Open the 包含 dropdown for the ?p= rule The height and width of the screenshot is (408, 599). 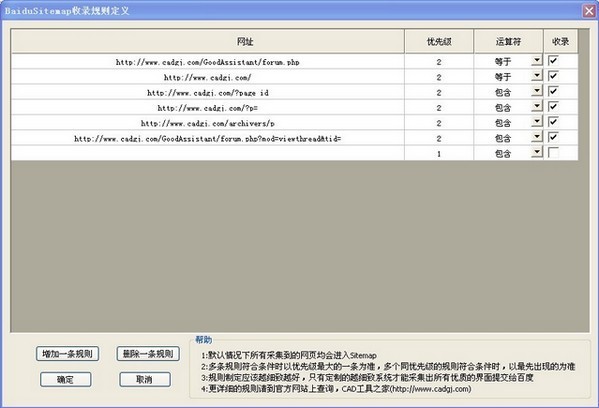pos(537,106)
